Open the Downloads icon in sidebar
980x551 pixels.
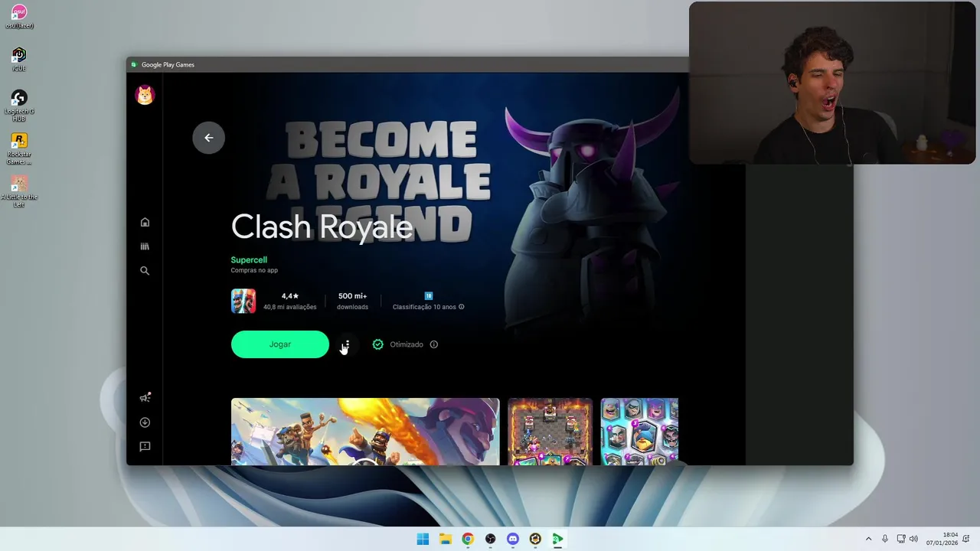point(145,422)
